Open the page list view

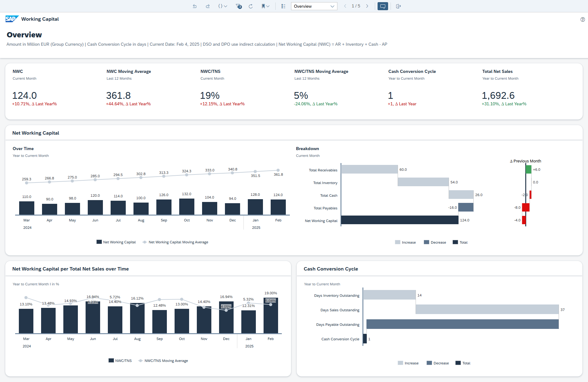(283, 6)
